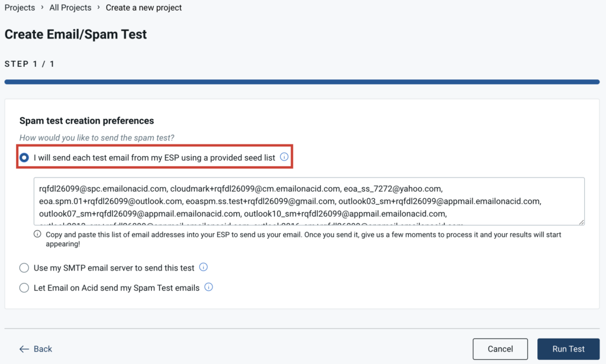
Task: Click the textarea resize handle corner
Action: 582,222
